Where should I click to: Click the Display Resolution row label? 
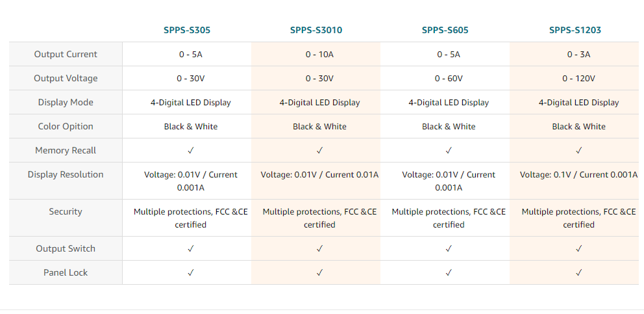pos(66,174)
